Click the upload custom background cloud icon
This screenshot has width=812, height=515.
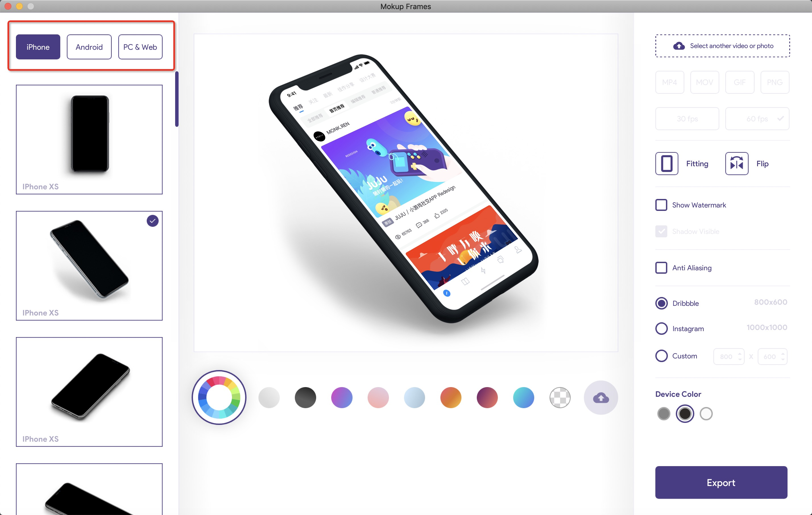[x=601, y=398]
